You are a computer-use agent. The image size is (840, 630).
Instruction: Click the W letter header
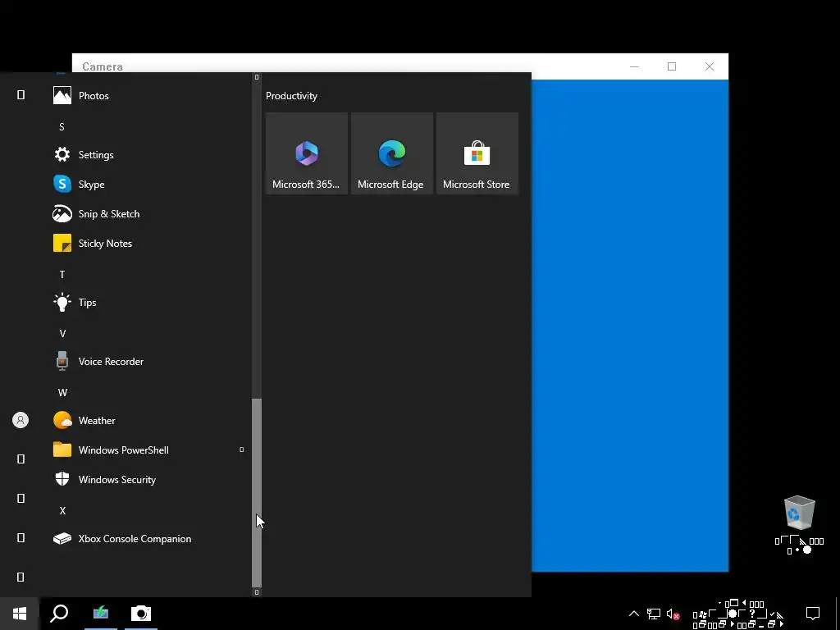62,393
